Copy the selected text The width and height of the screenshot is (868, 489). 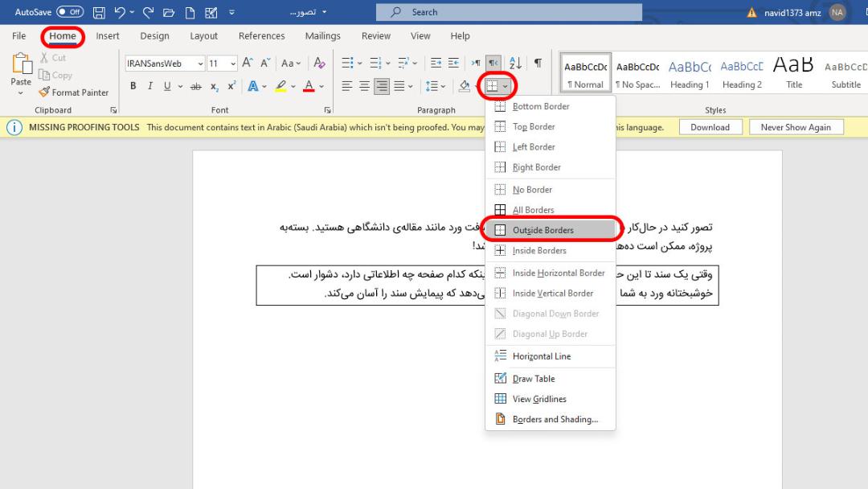(x=55, y=75)
